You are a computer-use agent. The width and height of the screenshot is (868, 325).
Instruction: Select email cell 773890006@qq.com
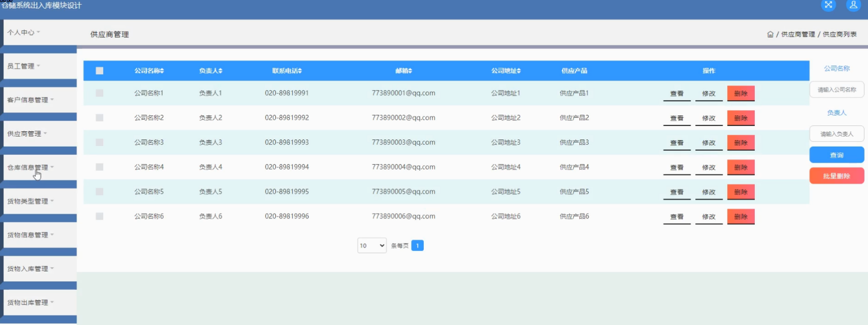pos(404,216)
